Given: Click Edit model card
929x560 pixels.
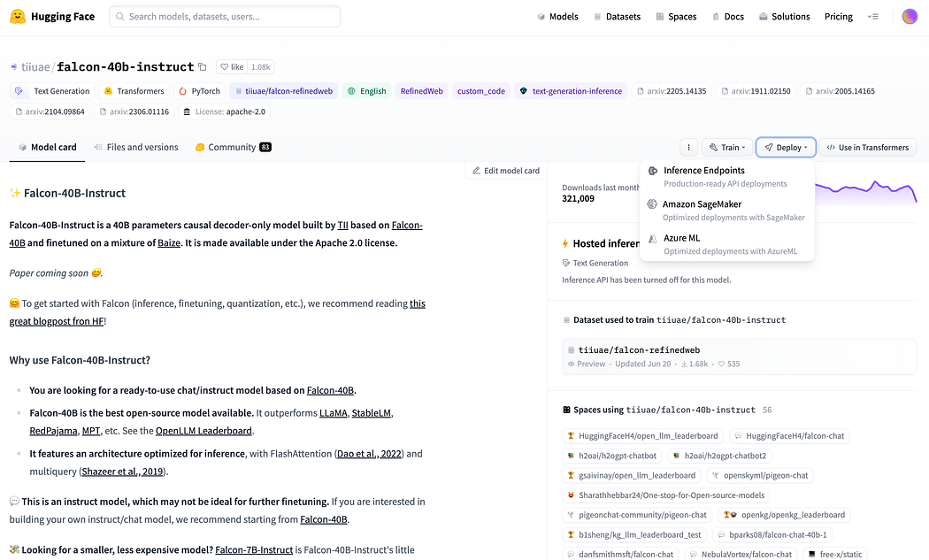Looking at the screenshot, I should pos(506,171).
